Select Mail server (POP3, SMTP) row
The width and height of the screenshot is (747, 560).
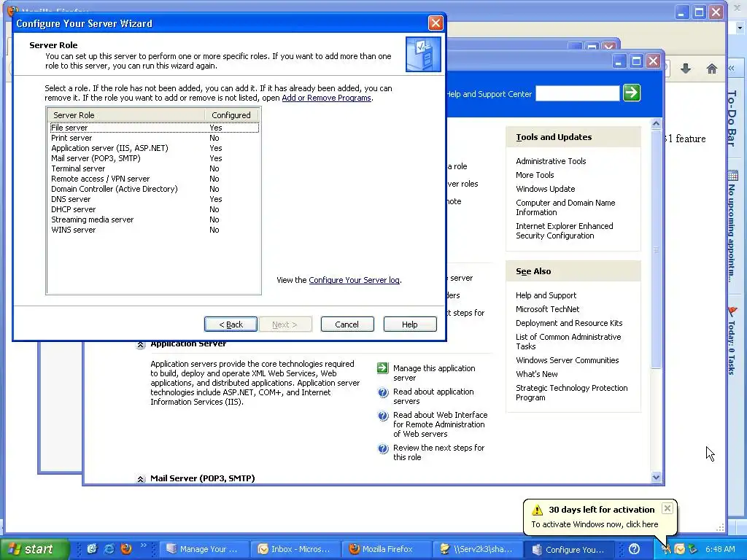(x=154, y=158)
